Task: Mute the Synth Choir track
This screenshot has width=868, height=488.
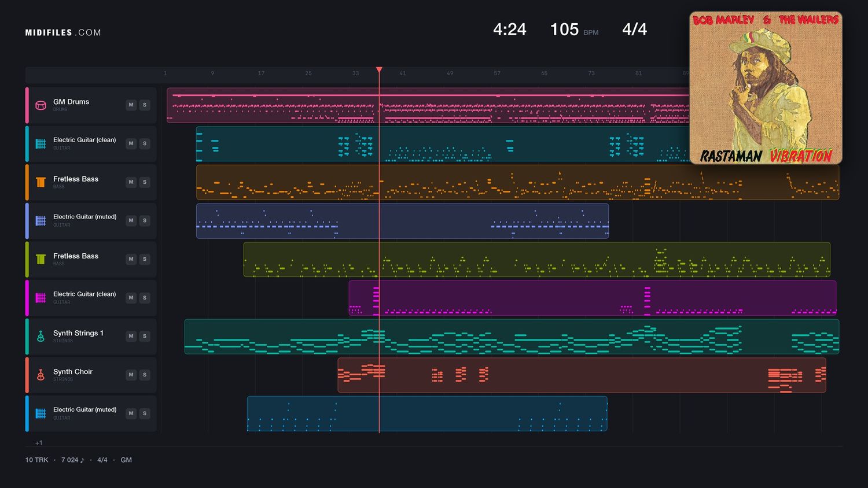Action: (x=131, y=375)
